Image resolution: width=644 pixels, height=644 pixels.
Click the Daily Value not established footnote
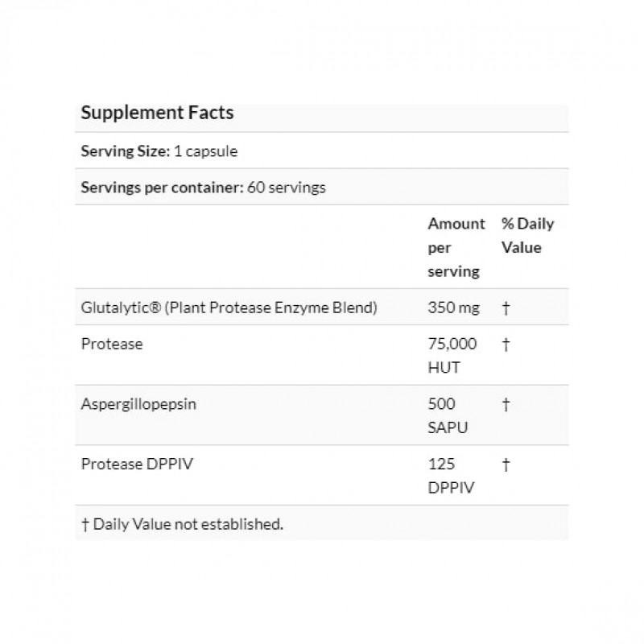click(x=182, y=524)
